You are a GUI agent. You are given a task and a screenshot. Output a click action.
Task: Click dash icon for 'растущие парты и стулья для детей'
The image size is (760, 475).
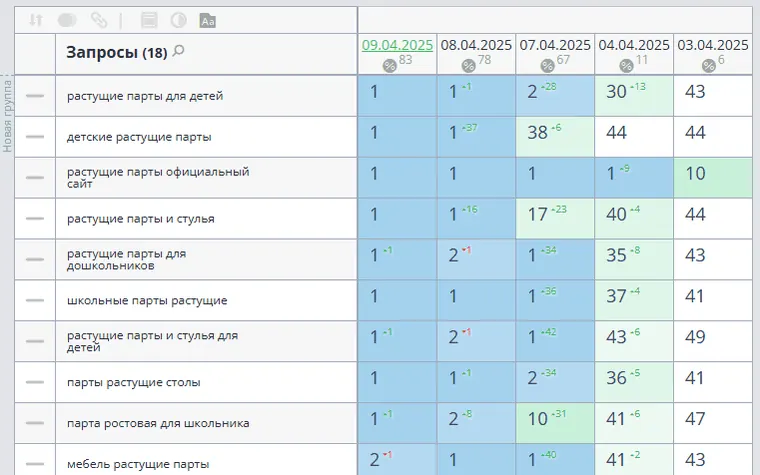point(35,341)
